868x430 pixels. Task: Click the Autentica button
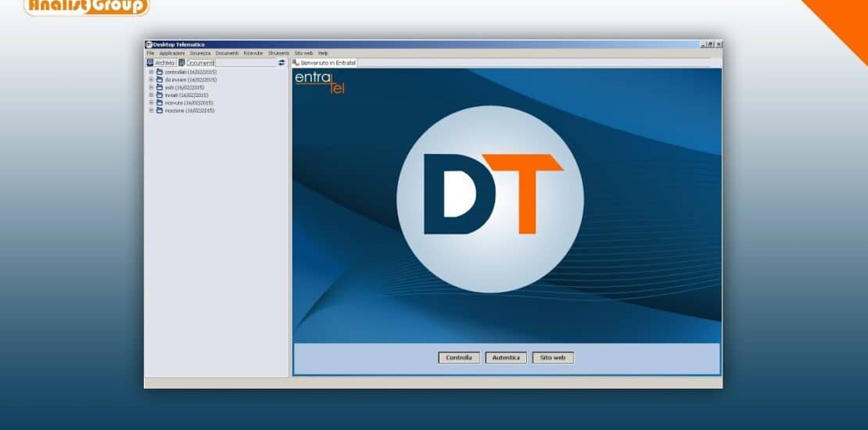tap(506, 358)
